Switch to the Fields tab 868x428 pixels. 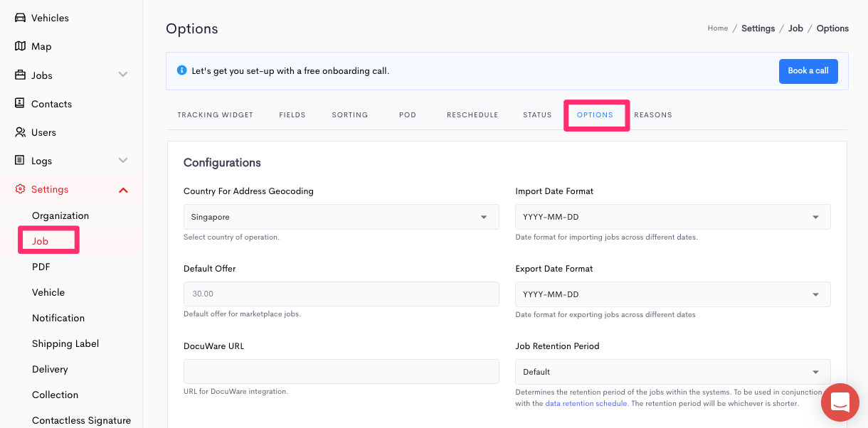click(x=292, y=115)
